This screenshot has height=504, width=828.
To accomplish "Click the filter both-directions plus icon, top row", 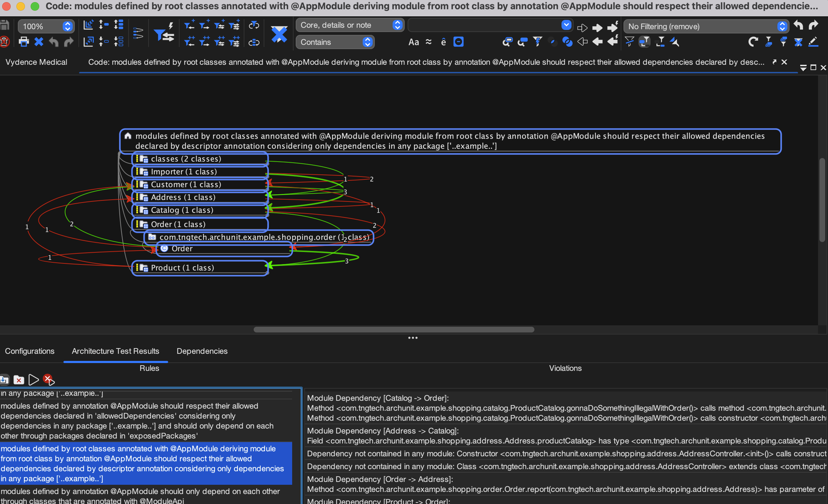I will tap(219, 25).
